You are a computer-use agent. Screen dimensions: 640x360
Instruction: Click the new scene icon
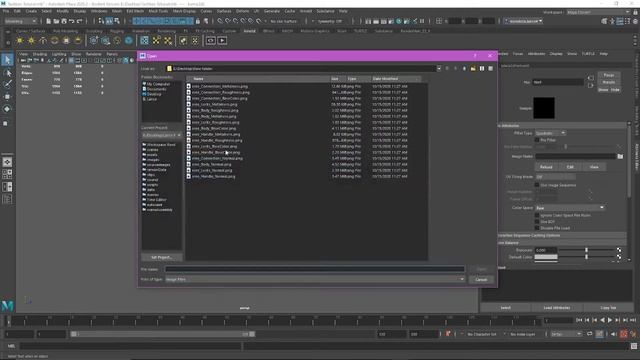tap(49, 21)
